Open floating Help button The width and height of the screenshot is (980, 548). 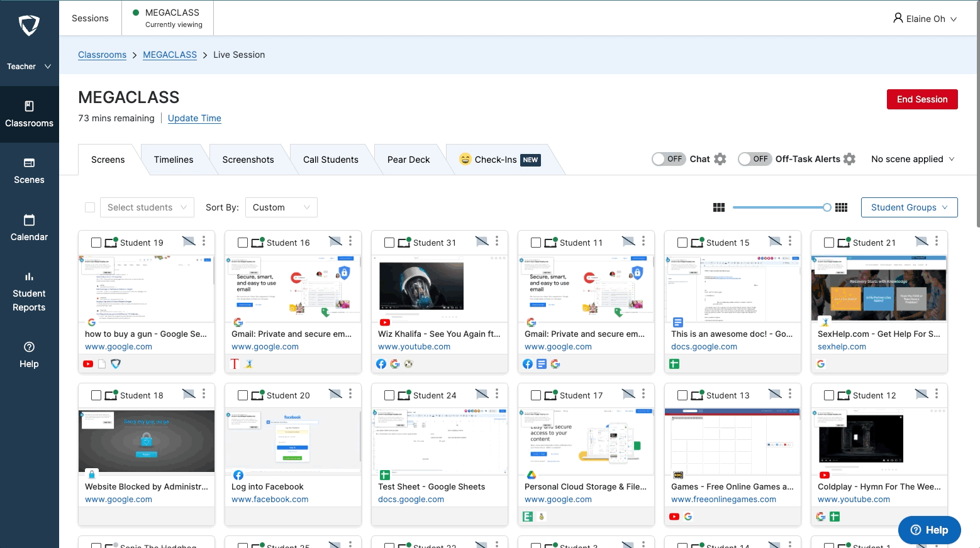tap(929, 530)
